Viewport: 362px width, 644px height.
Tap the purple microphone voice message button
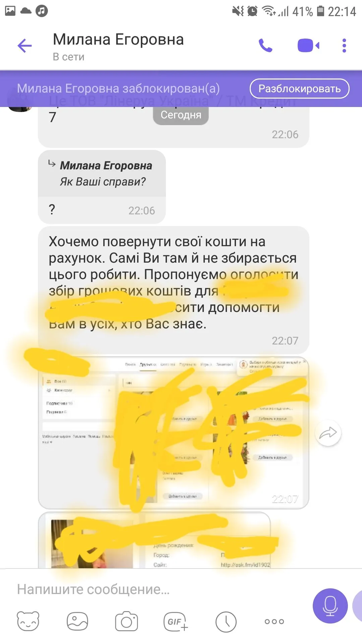[x=330, y=606]
